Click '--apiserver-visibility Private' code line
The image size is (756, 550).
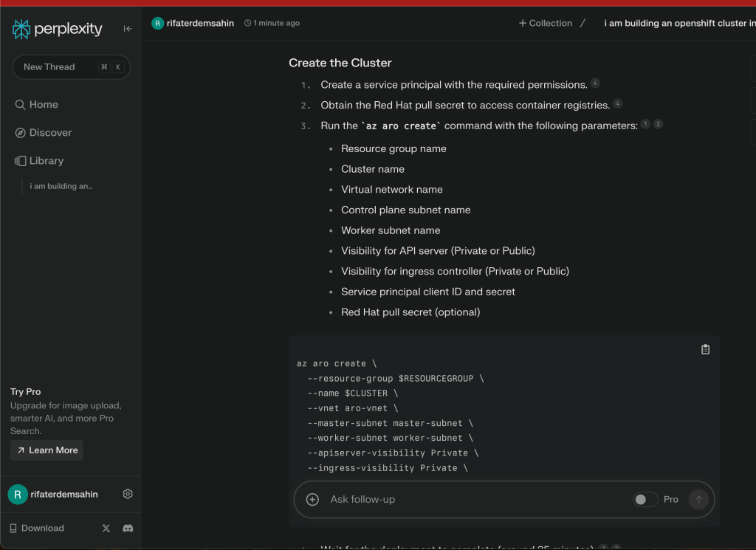[x=393, y=453]
